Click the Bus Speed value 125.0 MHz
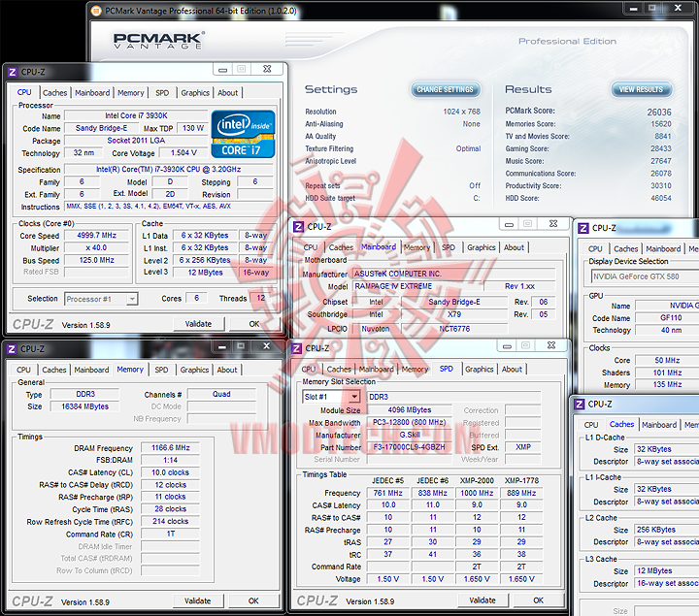Screen dimensions: 699x616 coord(97,260)
